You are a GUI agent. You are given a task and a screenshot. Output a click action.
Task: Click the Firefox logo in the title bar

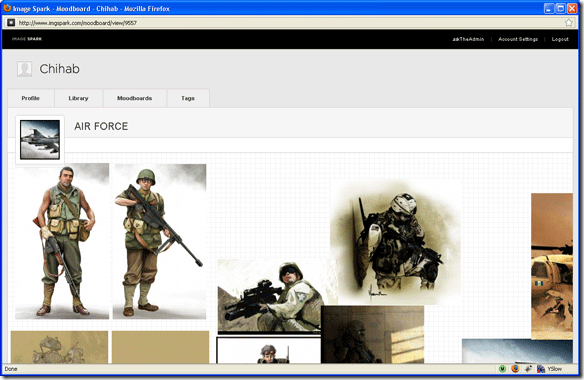click(7, 8)
